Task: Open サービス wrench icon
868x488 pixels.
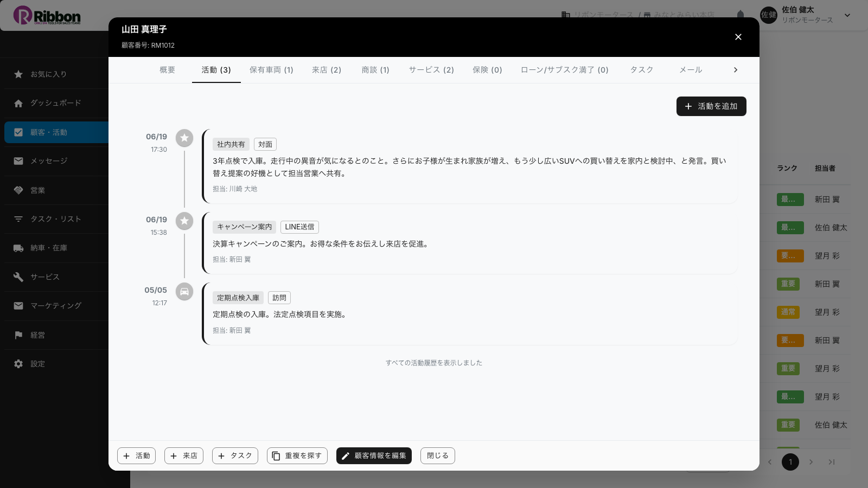Action: (x=18, y=277)
